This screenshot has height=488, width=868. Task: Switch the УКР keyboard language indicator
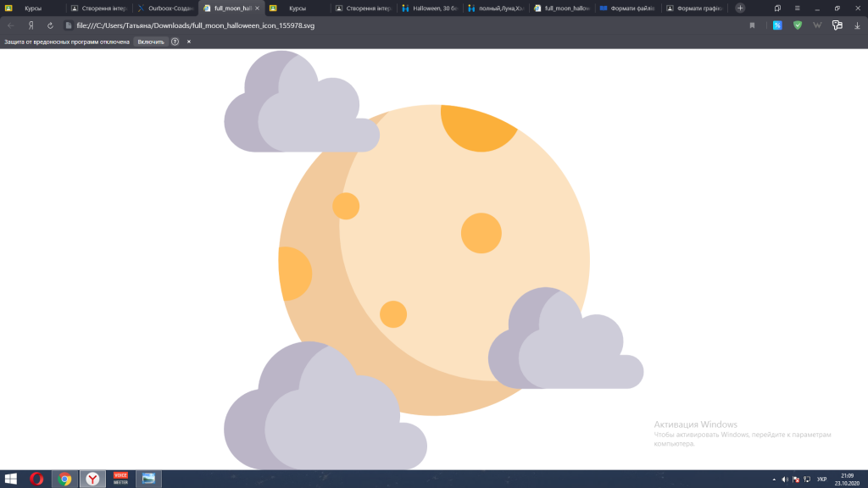coord(821,479)
